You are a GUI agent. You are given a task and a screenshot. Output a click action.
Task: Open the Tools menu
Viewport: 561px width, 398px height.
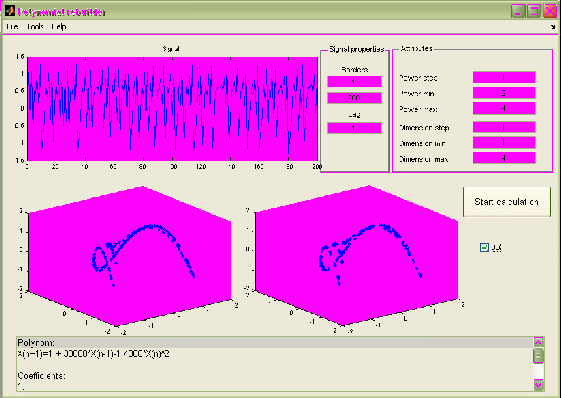tap(35, 27)
